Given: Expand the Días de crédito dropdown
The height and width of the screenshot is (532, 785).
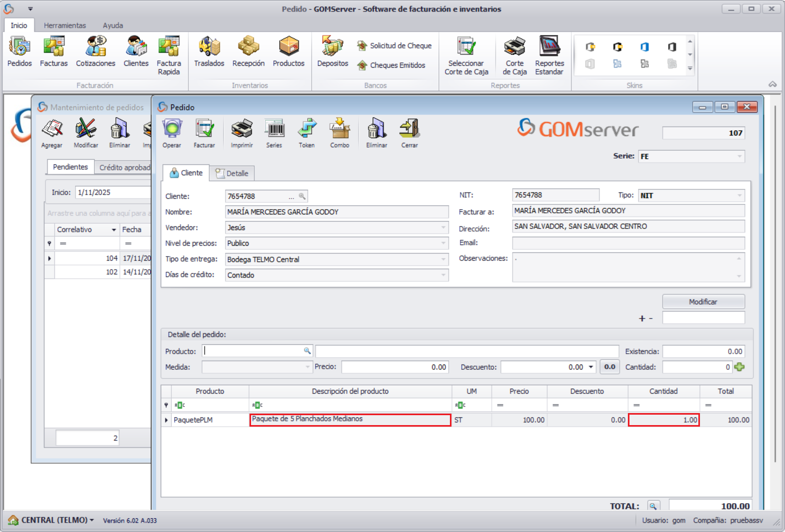Looking at the screenshot, I should [x=443, y=275].
